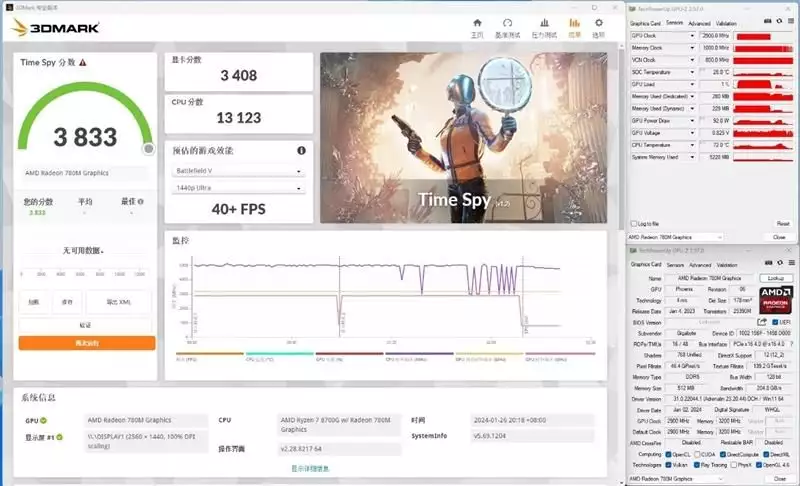
Task: Open GPU selector dropdown in GPU-Z Graphics Card window
Action: [676, 479]
